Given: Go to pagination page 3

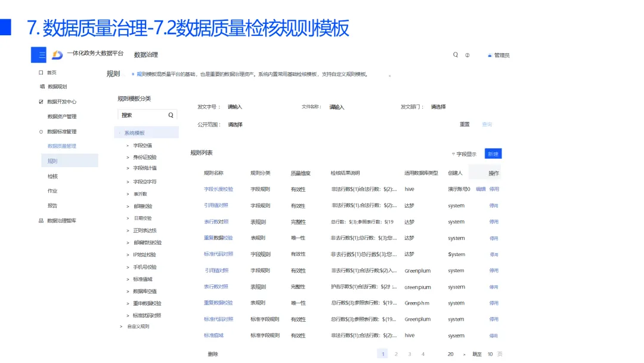Looking at the screenshot, I should (410, 354).
